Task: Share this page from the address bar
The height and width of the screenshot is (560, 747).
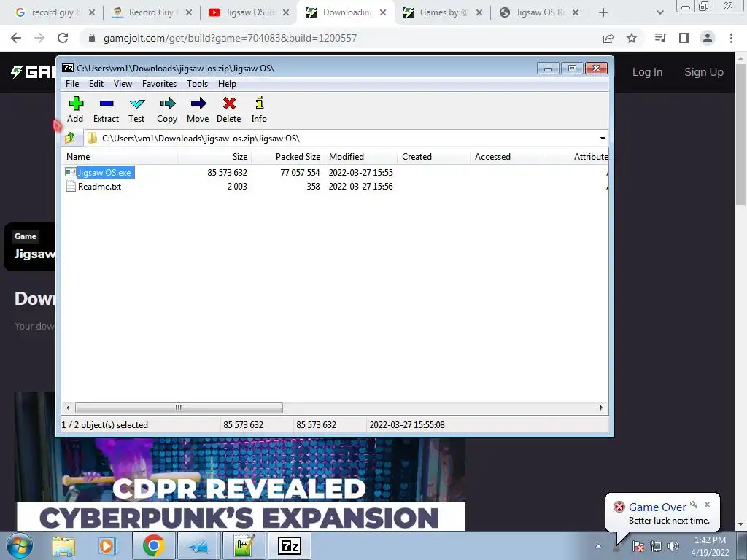Action: [x=608, y=38]
